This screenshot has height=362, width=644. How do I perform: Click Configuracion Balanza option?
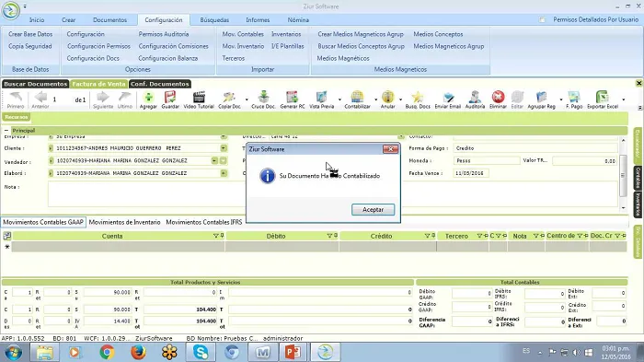[x=168, y=58]
